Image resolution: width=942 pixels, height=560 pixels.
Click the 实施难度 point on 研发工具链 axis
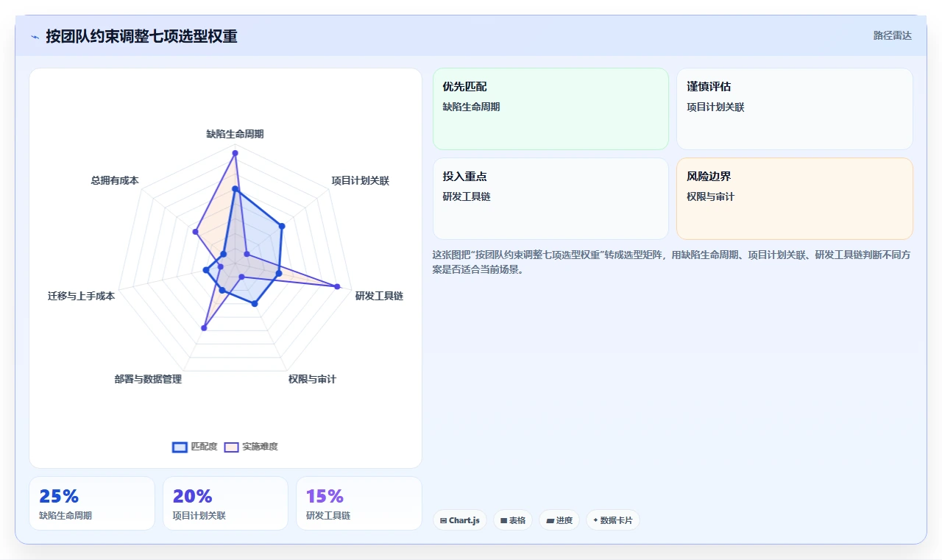coord(337,286)
